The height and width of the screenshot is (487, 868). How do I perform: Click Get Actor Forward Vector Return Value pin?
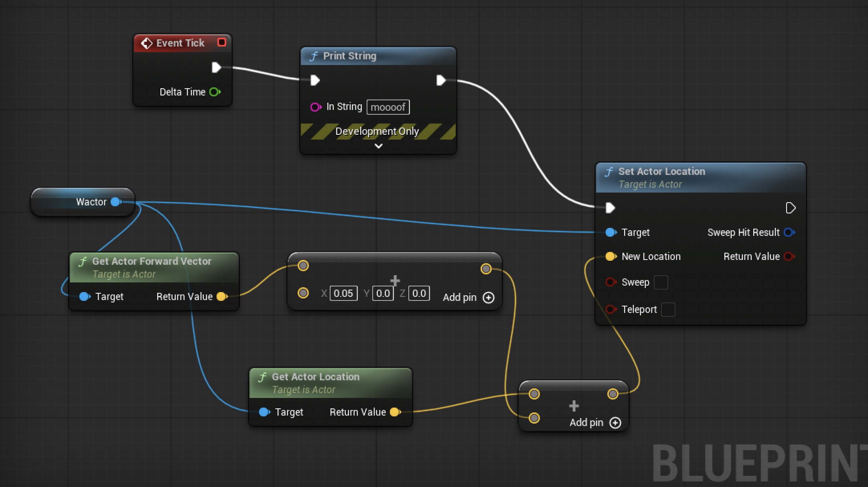pyautogui.click(x=221, y=296)
